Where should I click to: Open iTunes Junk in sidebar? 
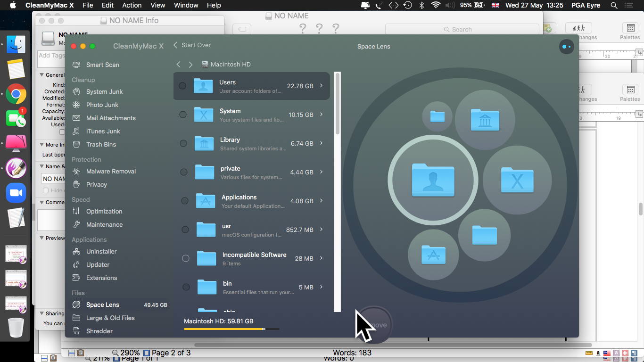click(97, 131)
